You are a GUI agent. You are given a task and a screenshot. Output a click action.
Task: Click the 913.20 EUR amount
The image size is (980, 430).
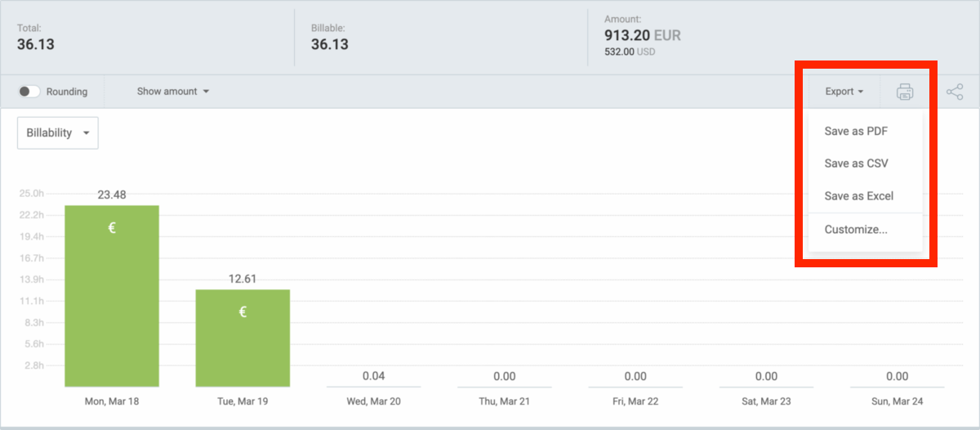(x=642, y=35)
